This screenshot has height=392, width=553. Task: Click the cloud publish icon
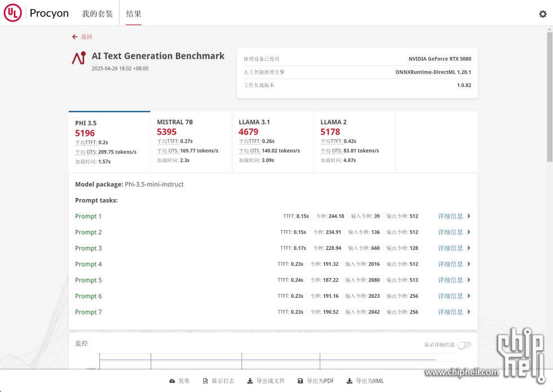(172, 381)
